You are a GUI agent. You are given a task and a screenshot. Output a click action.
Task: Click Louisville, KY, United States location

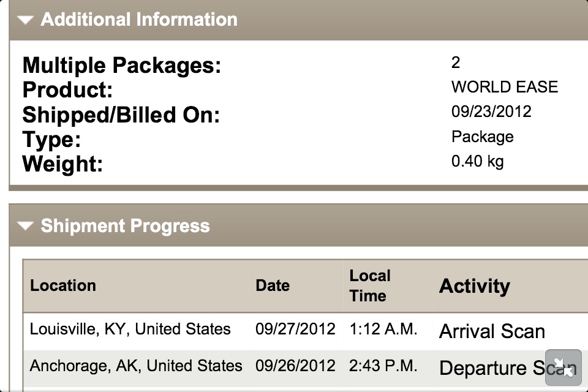click(130, 329)
